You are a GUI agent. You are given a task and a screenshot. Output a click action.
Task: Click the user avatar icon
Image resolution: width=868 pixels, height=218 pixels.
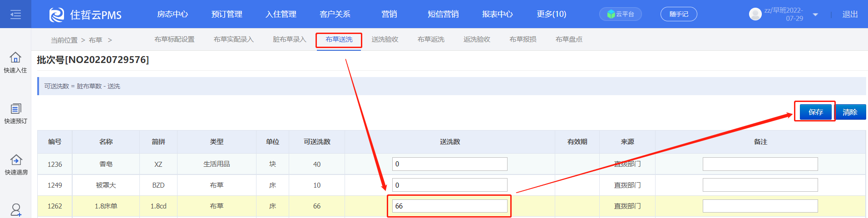pos(755,15)
